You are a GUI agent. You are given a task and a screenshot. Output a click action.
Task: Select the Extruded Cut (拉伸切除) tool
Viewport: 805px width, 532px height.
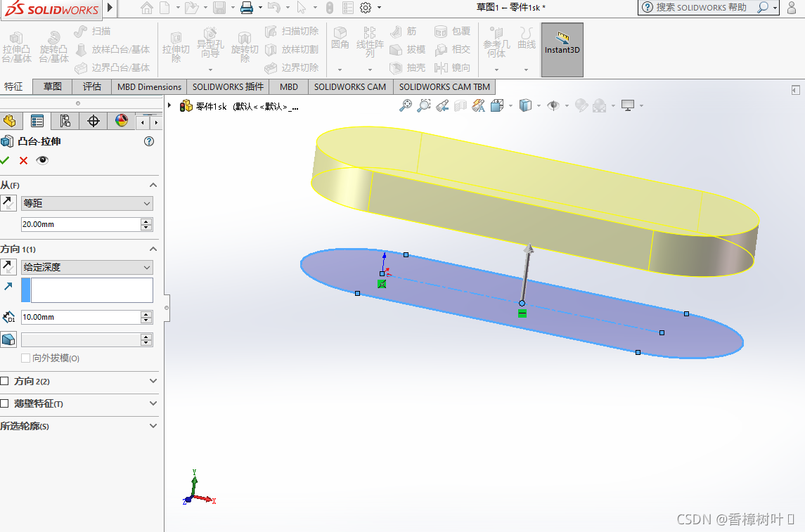pos(176,47)
